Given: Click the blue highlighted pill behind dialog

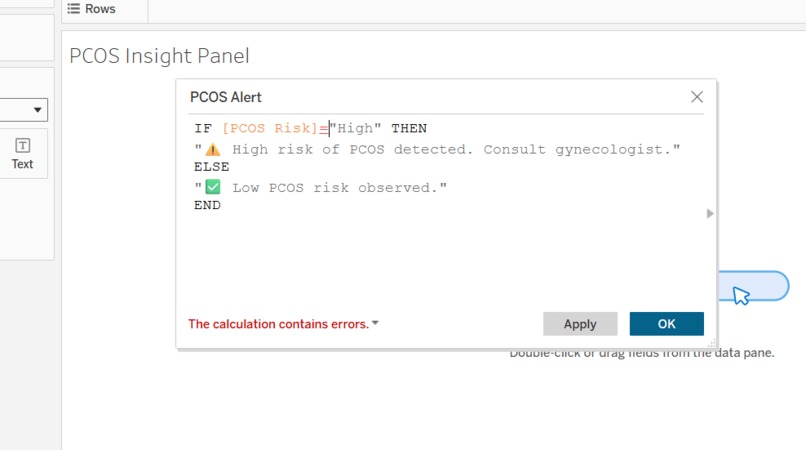Looking at the screenshot, I should tap(753, 286).
